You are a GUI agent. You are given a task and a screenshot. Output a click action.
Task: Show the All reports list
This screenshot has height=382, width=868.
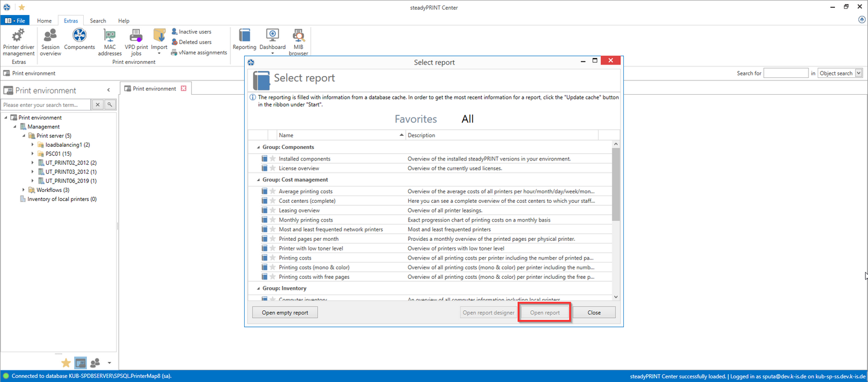click(x=468, y=119)
